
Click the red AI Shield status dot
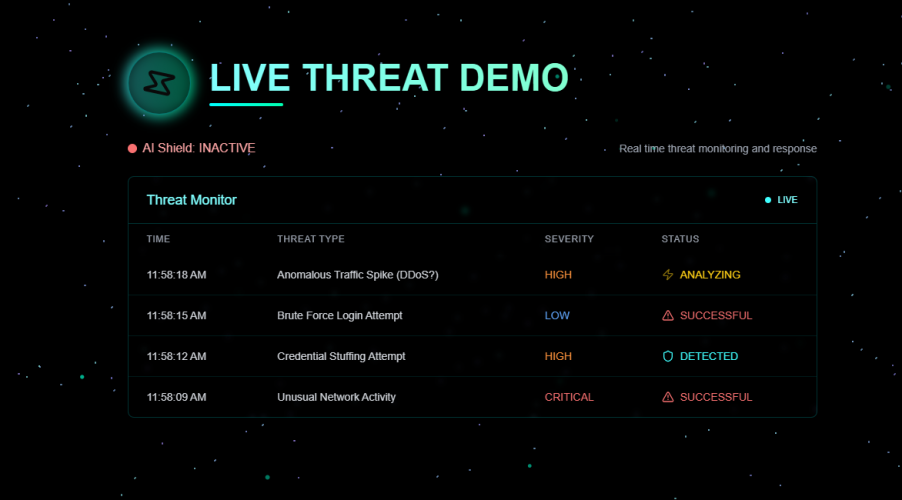click(x=132, y=148)
